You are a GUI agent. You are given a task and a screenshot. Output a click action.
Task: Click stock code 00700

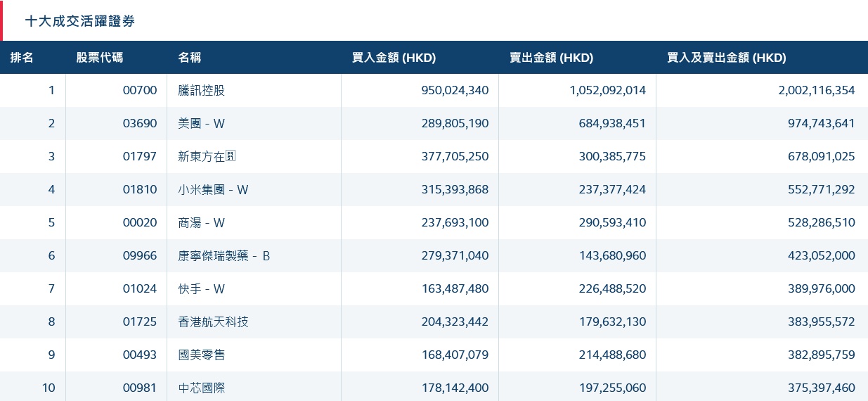[140, 90]
